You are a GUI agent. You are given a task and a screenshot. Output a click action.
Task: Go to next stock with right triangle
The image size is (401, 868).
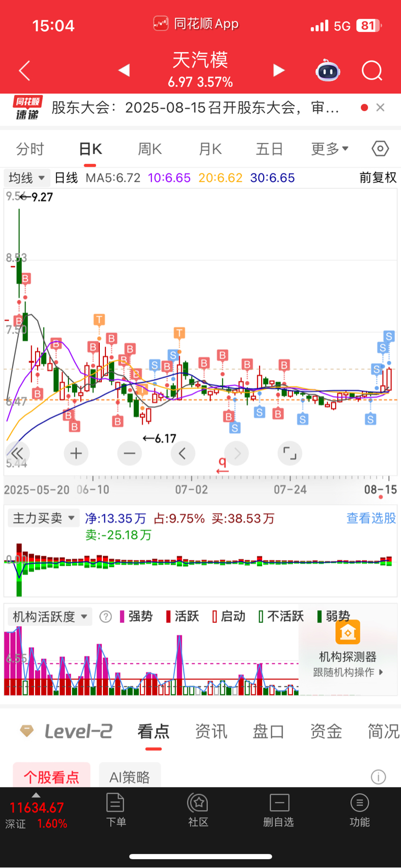point(279,70)
